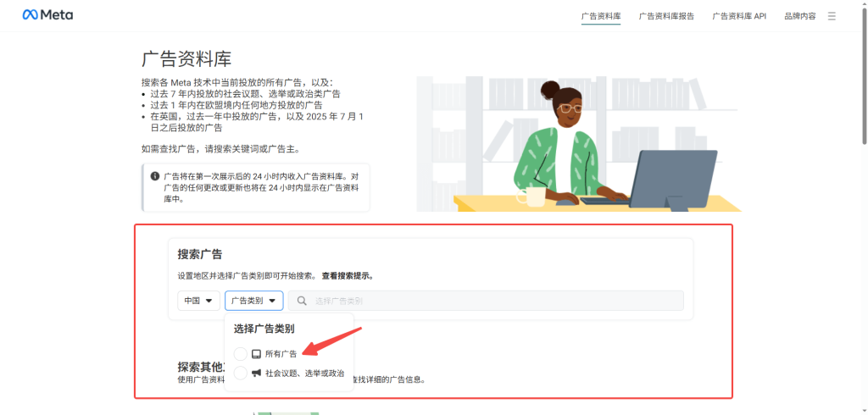Image resolution: width=868 pixels, height=415 pixels.
Task: Click the magnifier search icon
Action: [302, 301]
